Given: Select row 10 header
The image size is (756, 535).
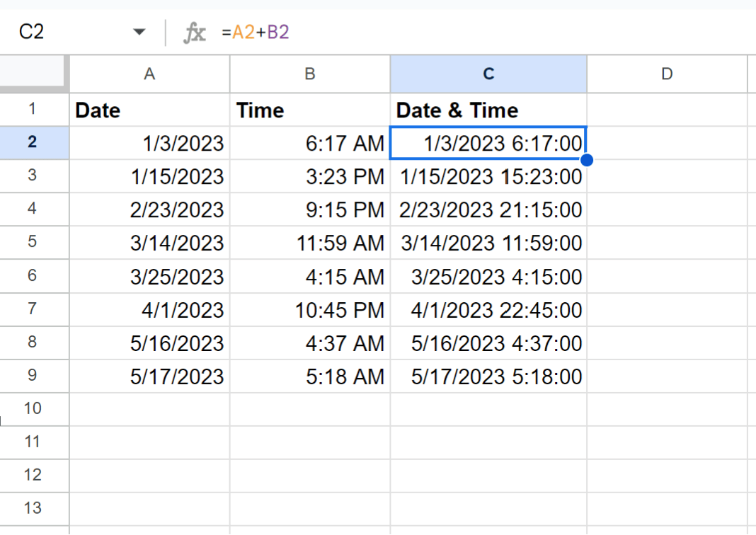Looking at the screenshot, I should tap(33, 409).
